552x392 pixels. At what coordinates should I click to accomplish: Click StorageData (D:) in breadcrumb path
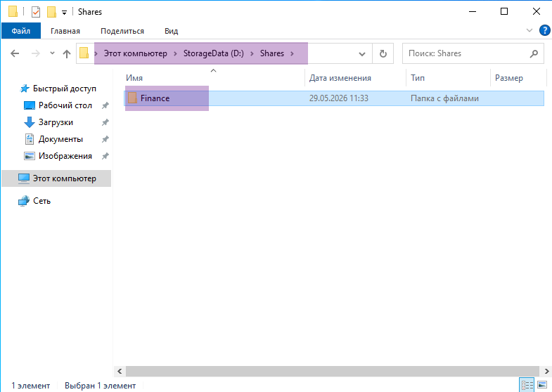point(213,53)
